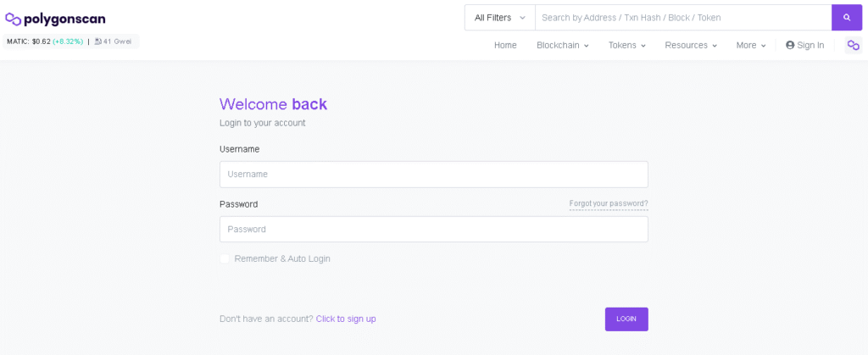Open the All Filters dropdown
The image size is (868, 355).
pos(499,18)
